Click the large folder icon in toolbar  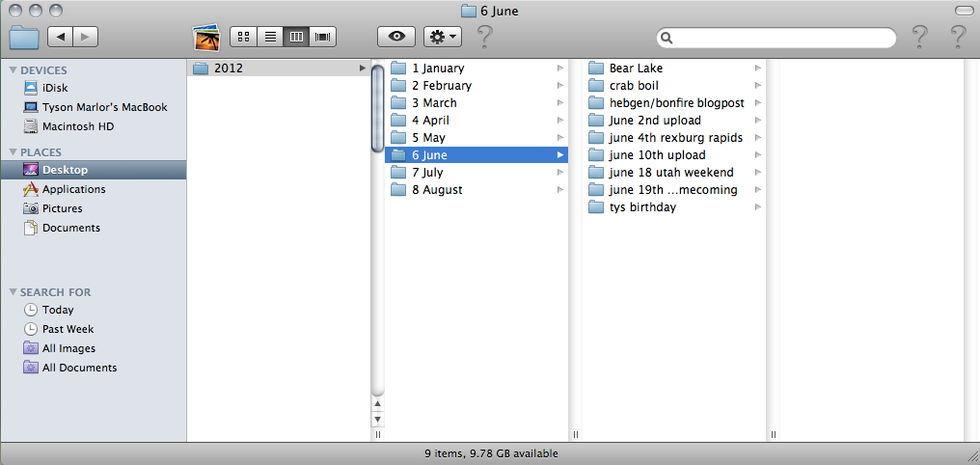24,38
